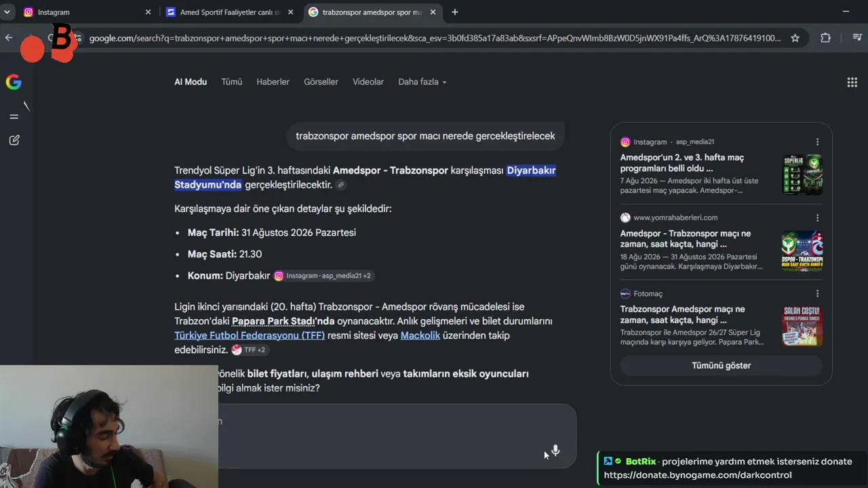
Task: Minimize the Chrome window
Action: (846, 12)
